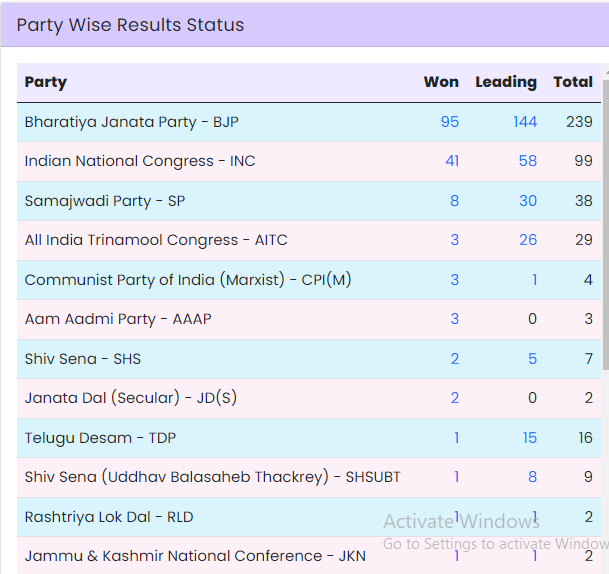Click Janata Dal (Secular) won count 2
609x574 pixels.
[x=454, y=398]
